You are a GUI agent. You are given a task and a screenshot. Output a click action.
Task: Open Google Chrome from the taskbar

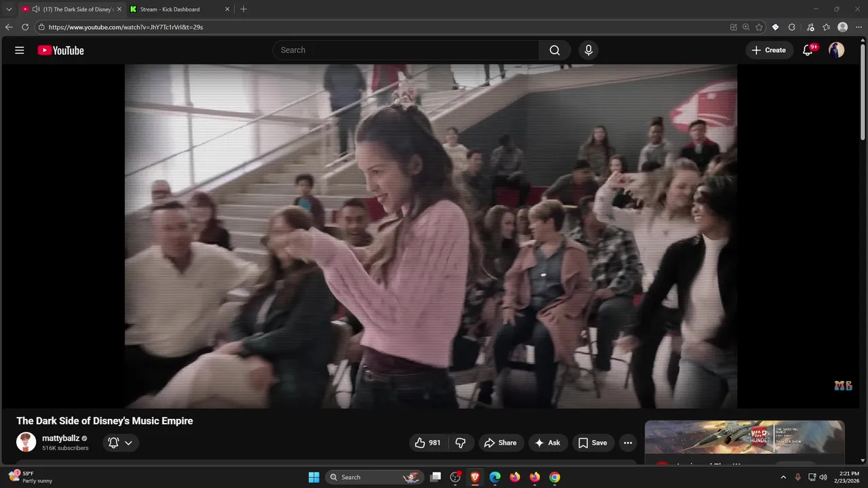click(555, 477)
